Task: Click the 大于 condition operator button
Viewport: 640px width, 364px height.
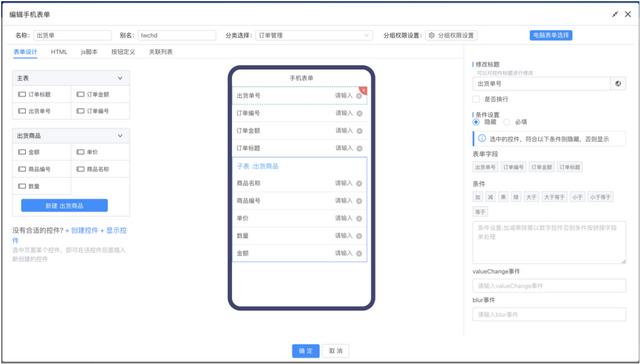Action: pos(531,197)
